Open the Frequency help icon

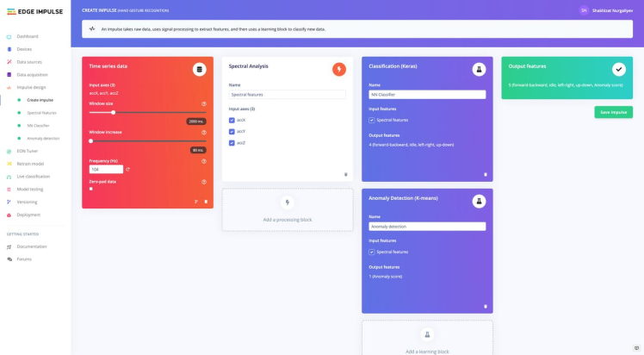(x=204, y=161)
